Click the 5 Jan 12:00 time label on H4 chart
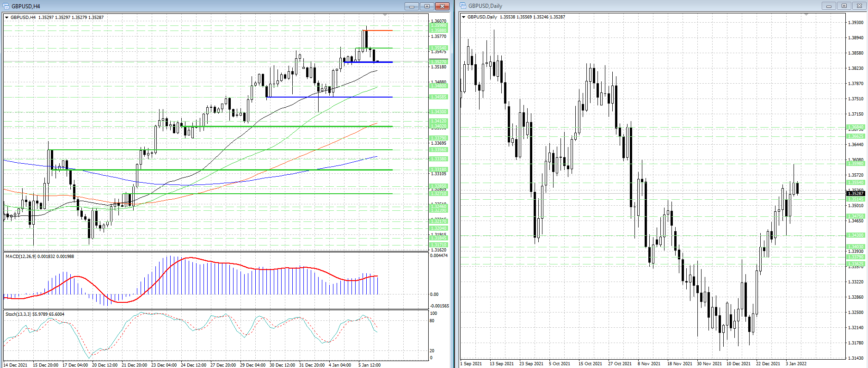868x368 pixels. 369,365
